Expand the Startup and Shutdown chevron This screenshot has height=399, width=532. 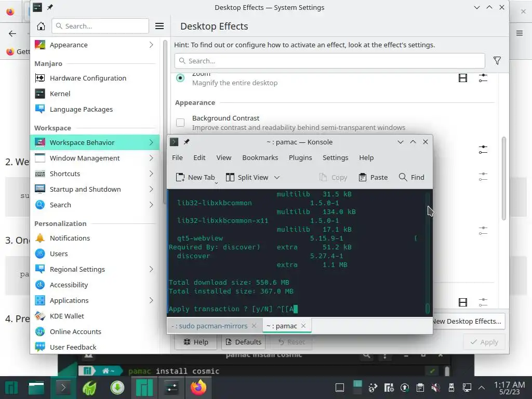click(x=151, y=189)
